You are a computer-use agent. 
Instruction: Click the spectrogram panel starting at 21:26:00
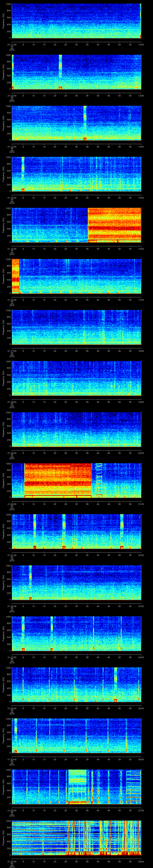point(77,787)
